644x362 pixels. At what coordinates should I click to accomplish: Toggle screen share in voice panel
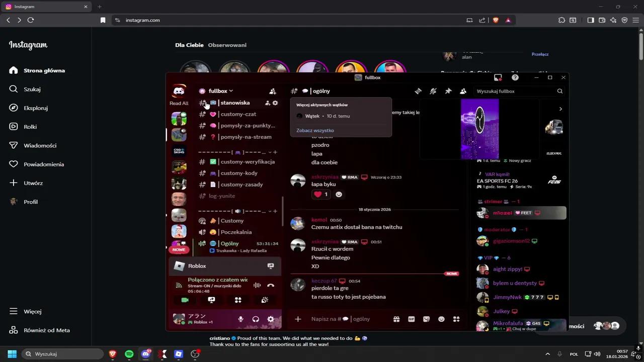coord(211,300)
